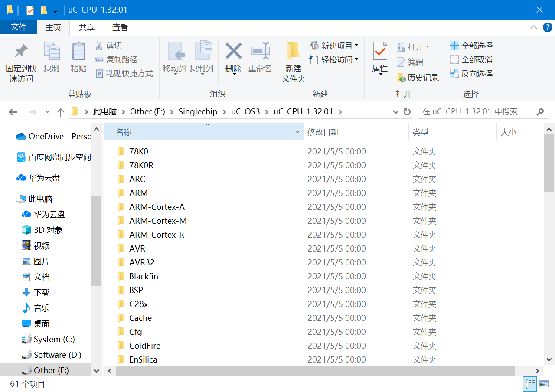555x392 pixels.
Task: Select all items in folder
Action: click(471, 46)
